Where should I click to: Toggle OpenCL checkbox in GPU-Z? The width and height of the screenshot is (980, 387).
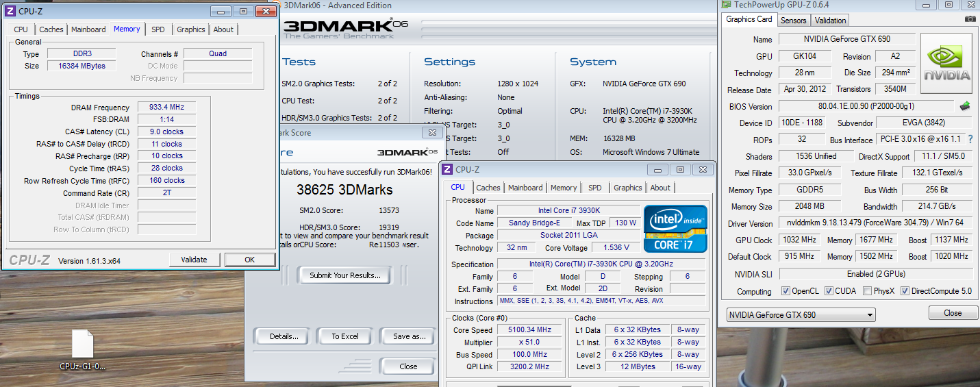[786, 291]
